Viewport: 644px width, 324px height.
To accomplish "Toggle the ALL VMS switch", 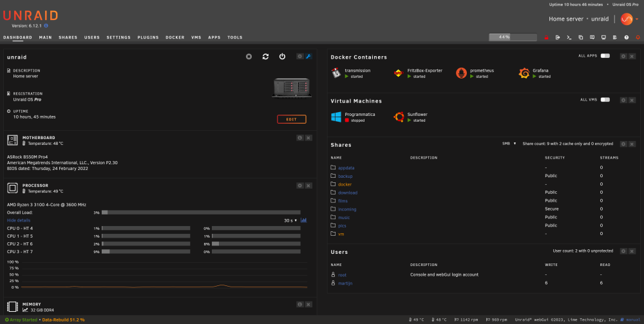I will [x=605, y=100].
